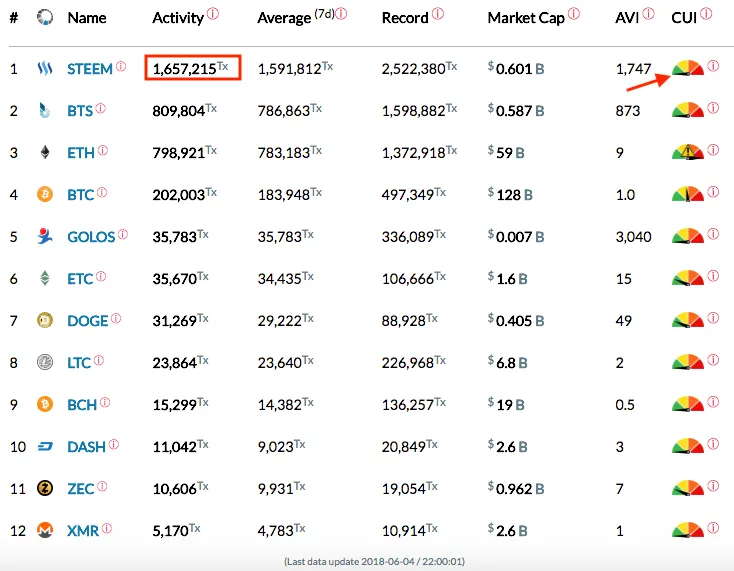The width and height of the screenshot is (734, 571).
Task: Open the BCH coin link
Action: (82, 405)
